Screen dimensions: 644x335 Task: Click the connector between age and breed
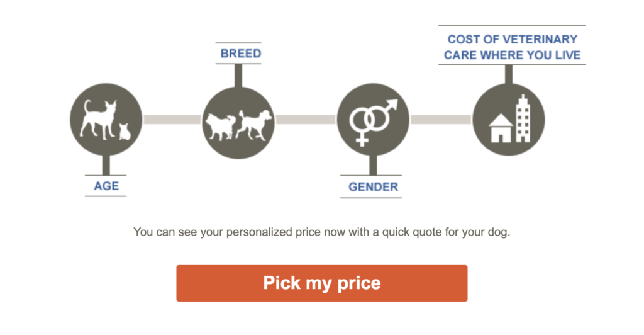(x=172, y=119)
